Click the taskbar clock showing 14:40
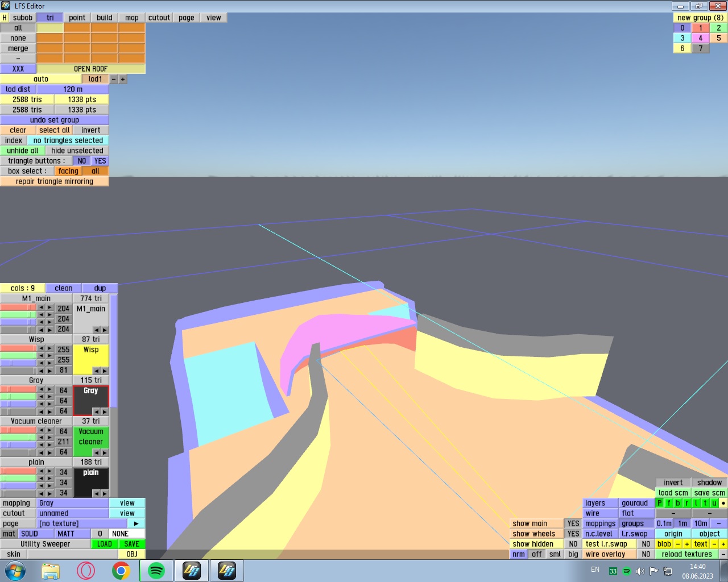Image resolution: width=728 pixels, height=582 pixels. tap(698, 571)
